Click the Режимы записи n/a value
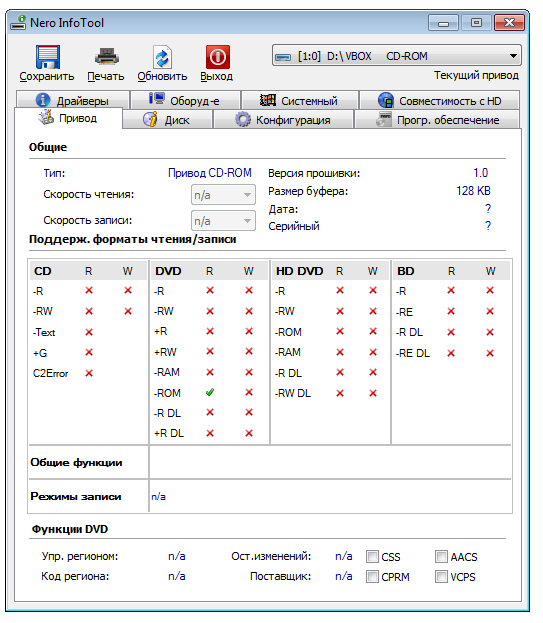This screenshot has height=623, width=543. [x=158, y=496]
